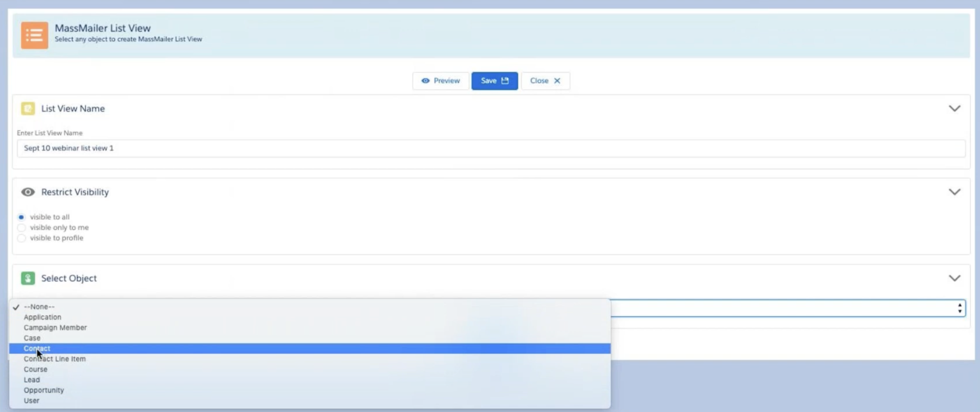
Task: Choose the --None-- option in the dropdown
Action: point(310,307)
